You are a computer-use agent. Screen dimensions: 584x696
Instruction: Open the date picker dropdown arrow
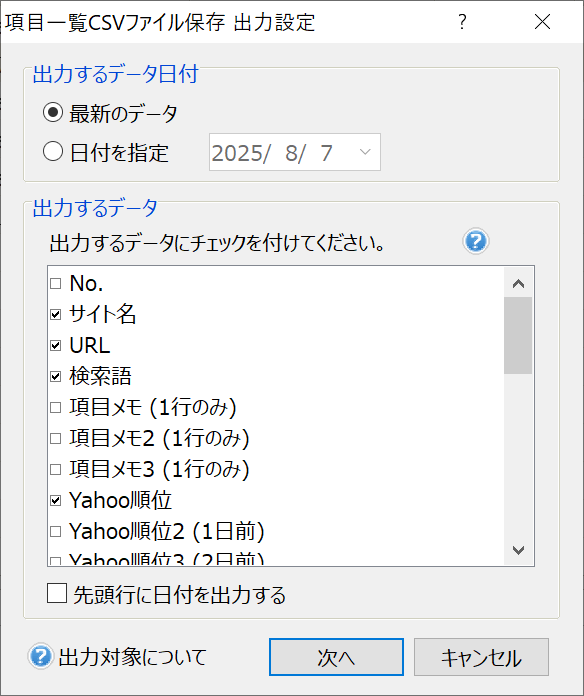point(365,152)
